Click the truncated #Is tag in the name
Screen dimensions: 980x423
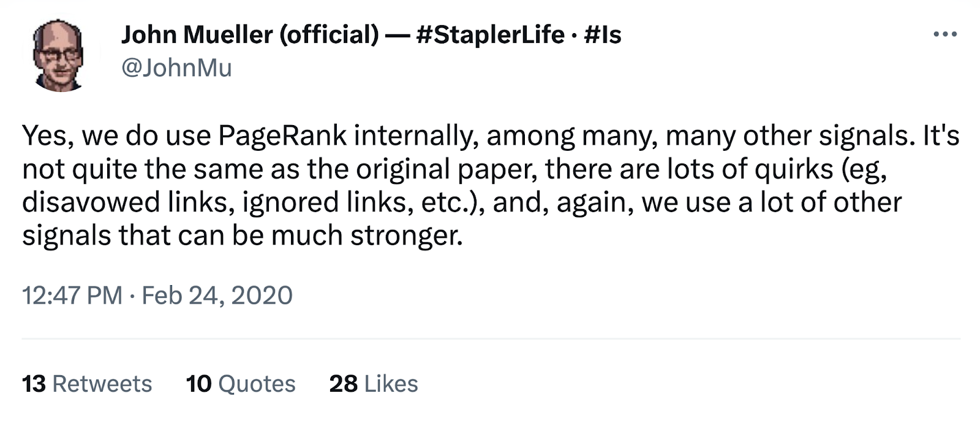(603, 35)
